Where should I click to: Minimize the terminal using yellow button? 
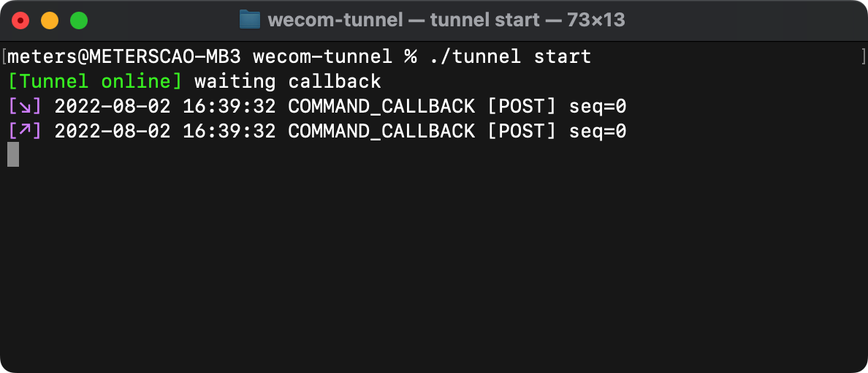click(50, 21)
